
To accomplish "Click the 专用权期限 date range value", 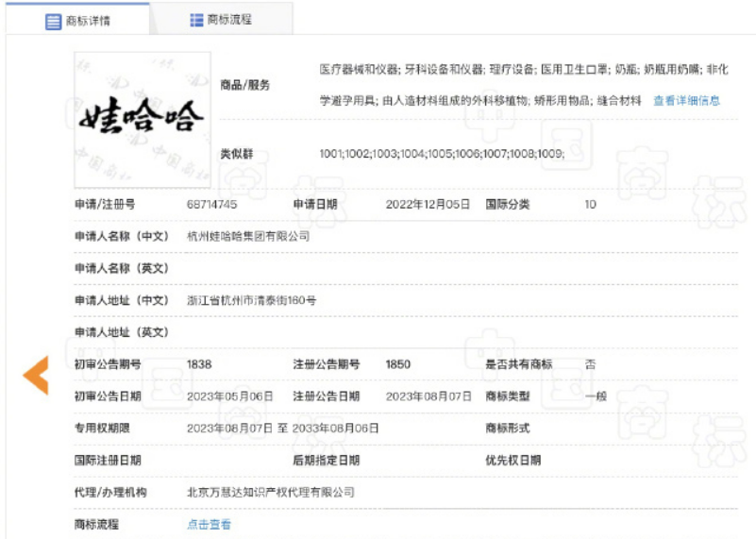I will 282,429.
